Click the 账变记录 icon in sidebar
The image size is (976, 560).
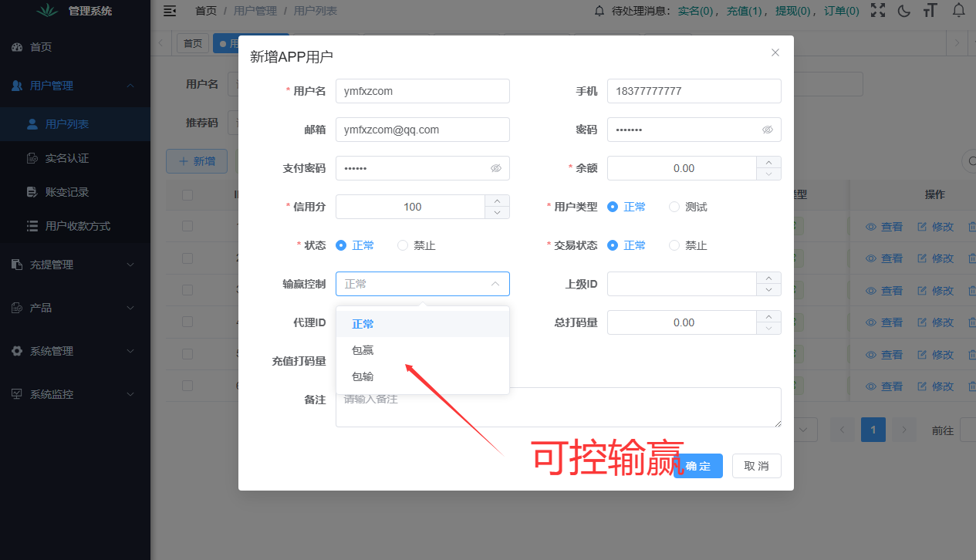pos(32,192)
